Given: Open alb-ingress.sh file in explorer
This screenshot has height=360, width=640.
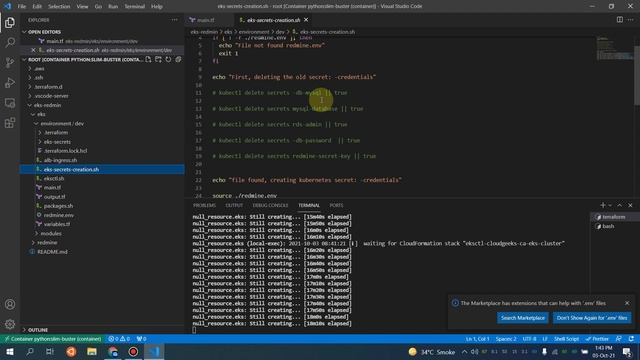Looking at the screenshot, I should click(x=60, y=160).
